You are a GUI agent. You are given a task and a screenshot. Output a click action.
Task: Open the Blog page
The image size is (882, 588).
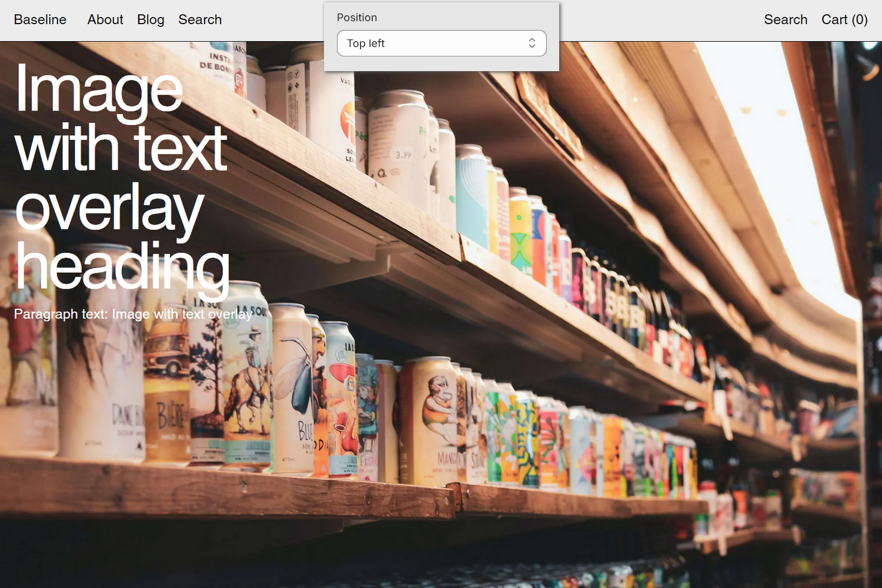[151, 19]
